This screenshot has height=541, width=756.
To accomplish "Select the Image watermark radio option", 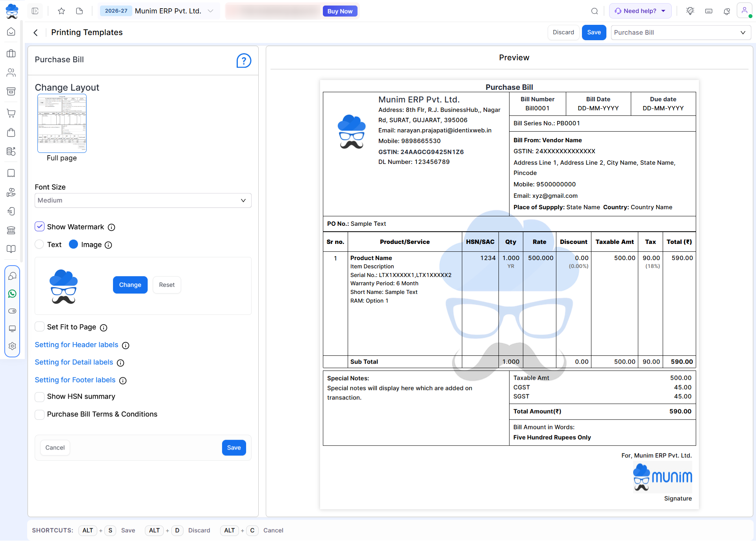I will coord(73,244).
